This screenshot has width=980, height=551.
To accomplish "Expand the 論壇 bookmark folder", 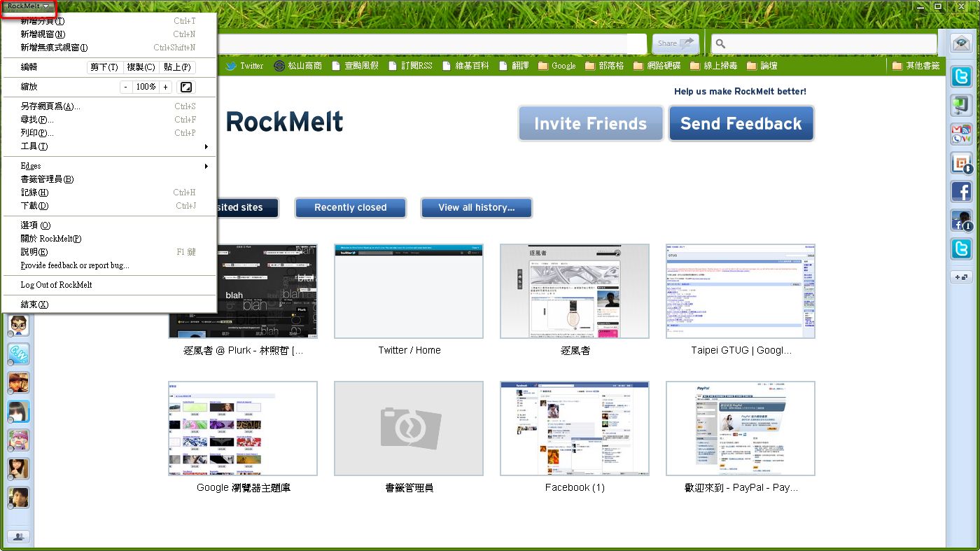I will (762, 66).
